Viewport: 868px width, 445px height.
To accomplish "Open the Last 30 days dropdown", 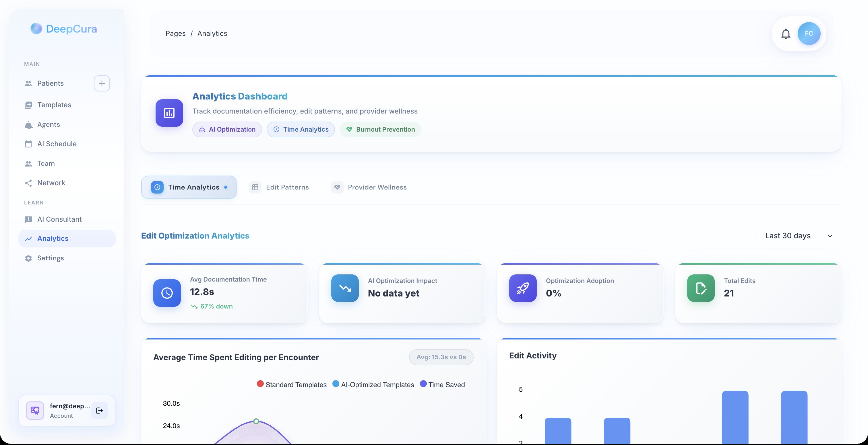I will tap(798, 236).
